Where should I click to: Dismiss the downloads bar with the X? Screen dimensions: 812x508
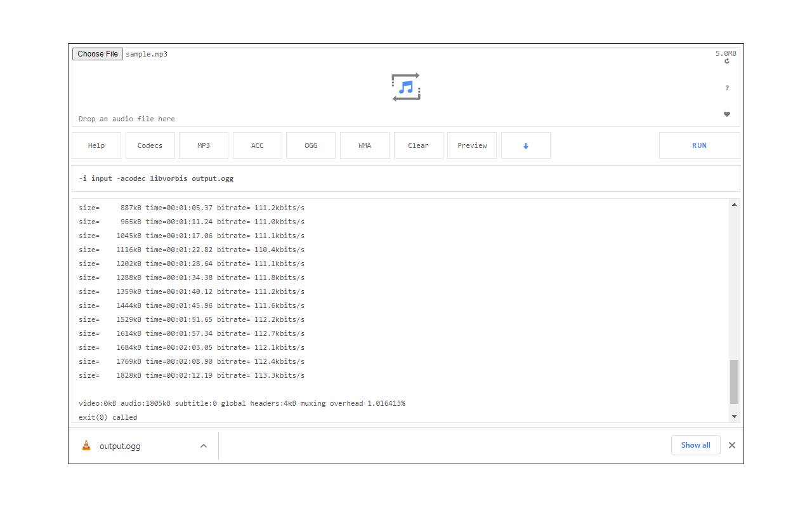point(731,445)
